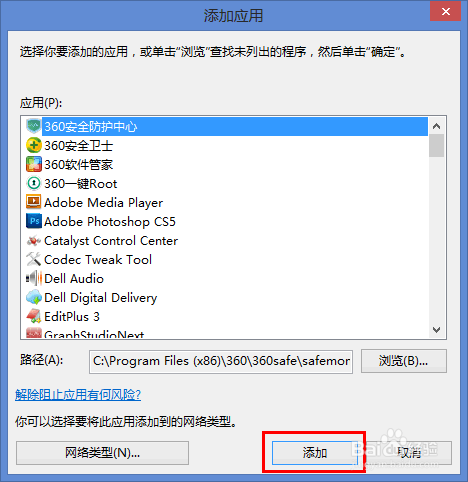This screenshot has height=482, width=468.
Task: Click the Dell Audio speaker icon
Action: click(34, 278)
